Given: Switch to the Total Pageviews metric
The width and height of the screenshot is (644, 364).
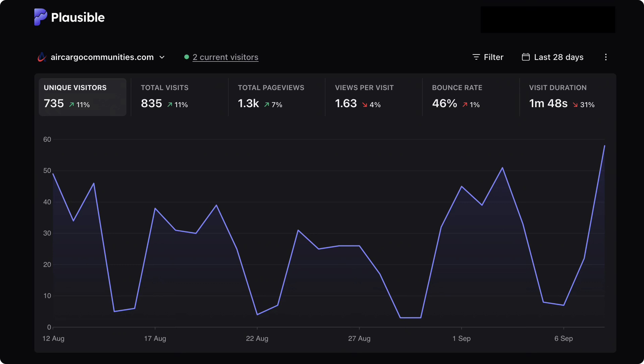Looking at the screenshot, I should click(276, 97).
